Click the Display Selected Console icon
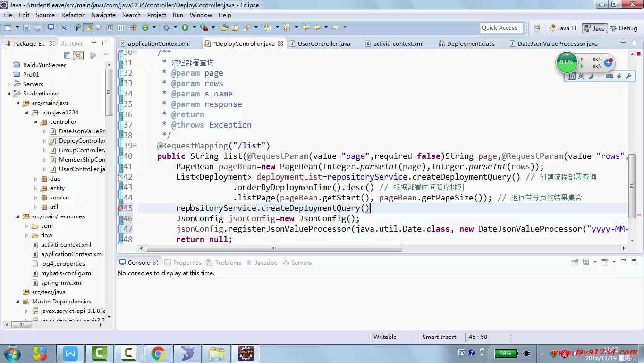 [586, 262]
